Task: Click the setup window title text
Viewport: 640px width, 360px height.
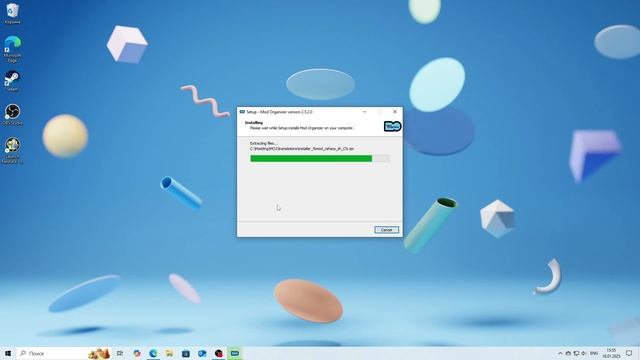Action: coord(280,111)
